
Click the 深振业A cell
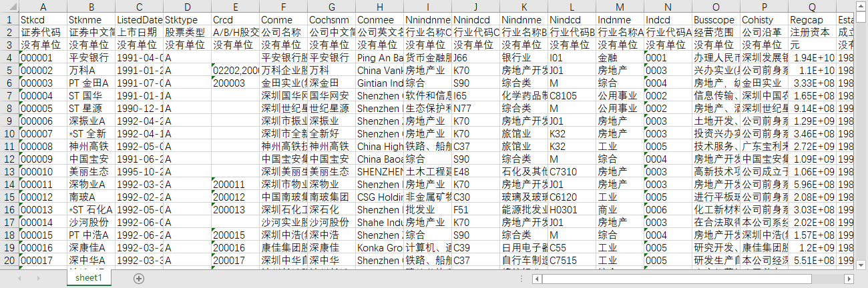tap(91, 121)
